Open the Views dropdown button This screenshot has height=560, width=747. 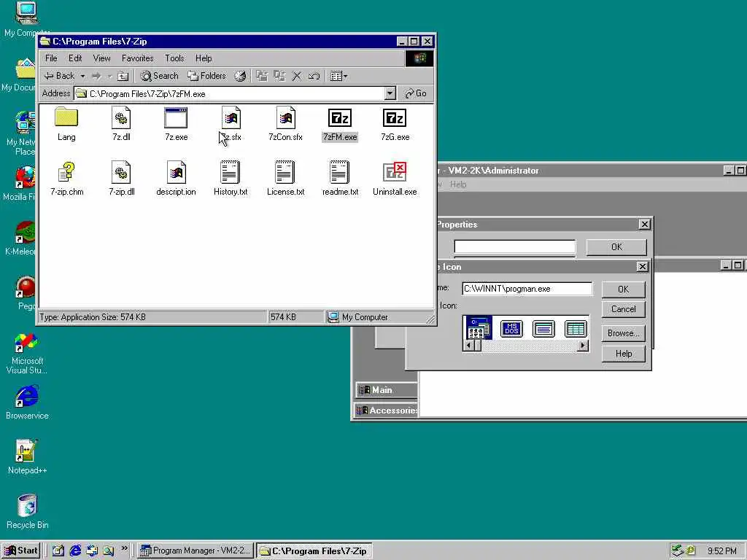click(338, 76)
